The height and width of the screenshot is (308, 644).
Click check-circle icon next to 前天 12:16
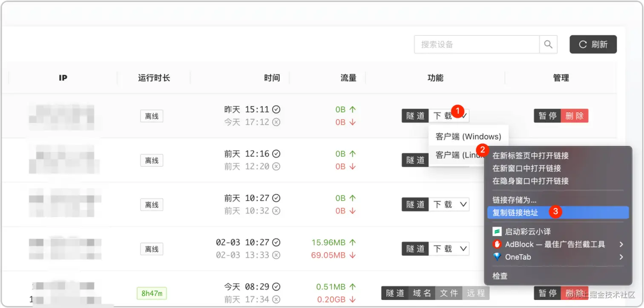click(x=276, y=154)
